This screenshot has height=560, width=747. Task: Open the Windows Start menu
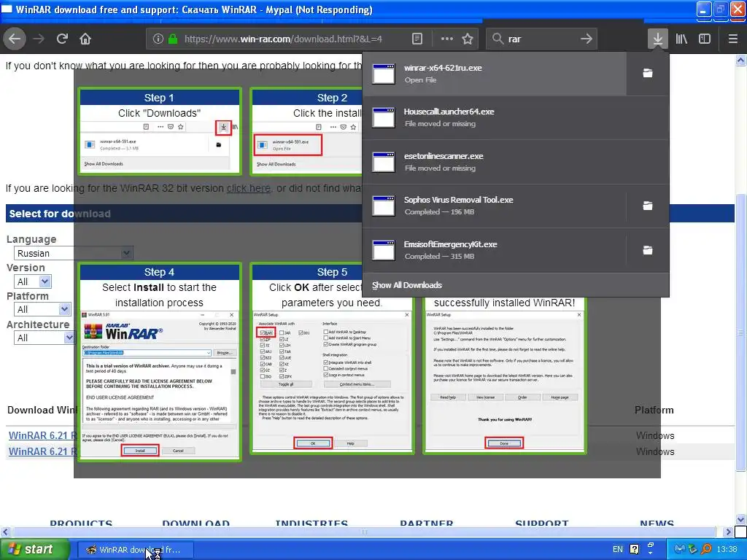tap(35, 550)
